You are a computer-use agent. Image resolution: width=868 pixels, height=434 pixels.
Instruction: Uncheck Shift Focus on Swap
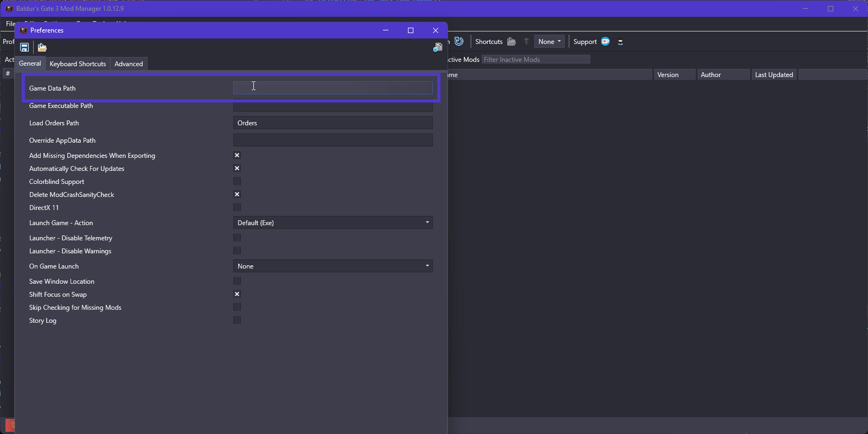[237, 294]
